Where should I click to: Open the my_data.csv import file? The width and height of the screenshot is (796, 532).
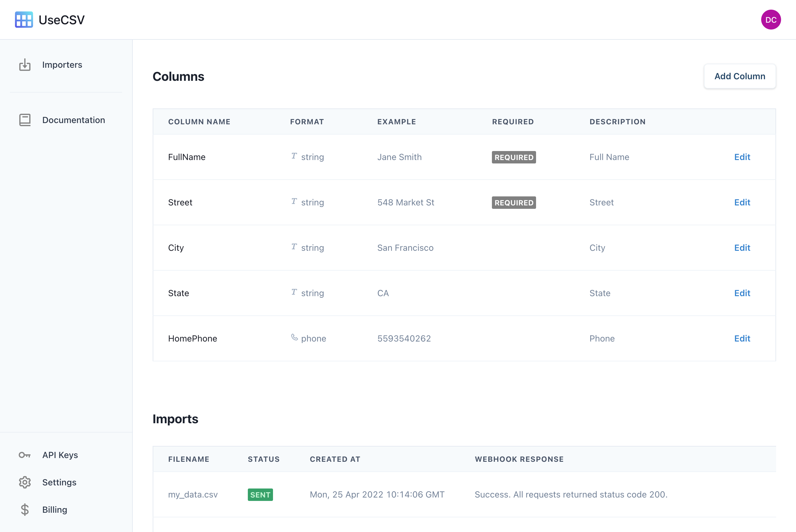193,495
